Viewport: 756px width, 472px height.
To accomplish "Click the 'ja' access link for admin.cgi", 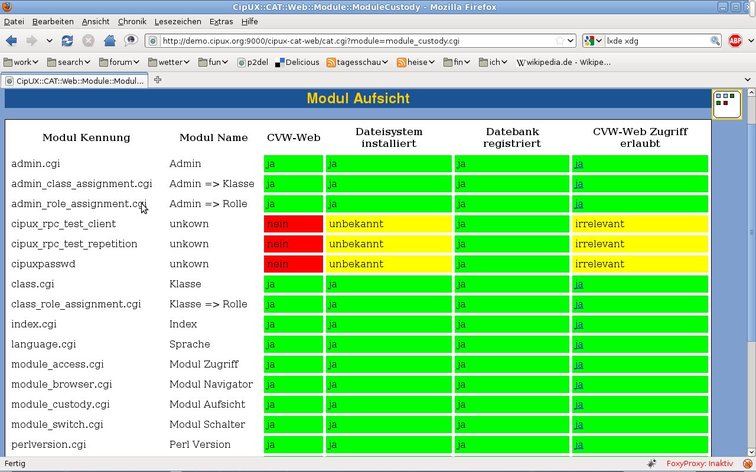I will (x=579, y=164).
